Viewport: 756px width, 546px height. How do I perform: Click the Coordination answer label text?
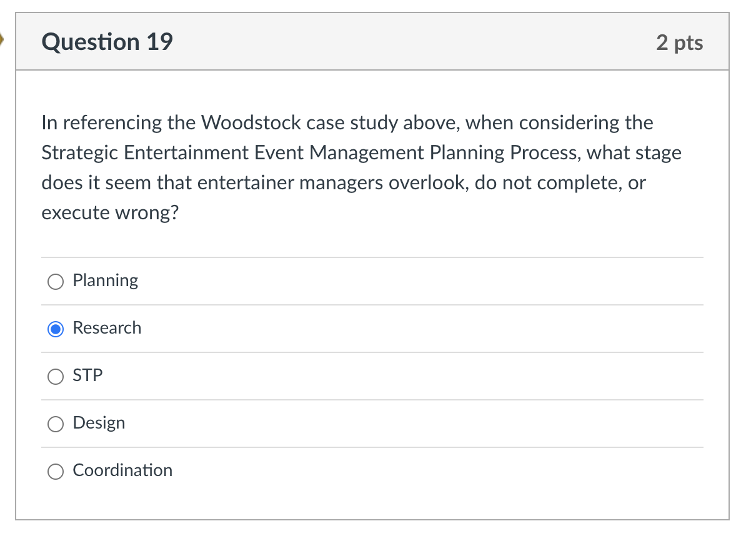point(122,470)
